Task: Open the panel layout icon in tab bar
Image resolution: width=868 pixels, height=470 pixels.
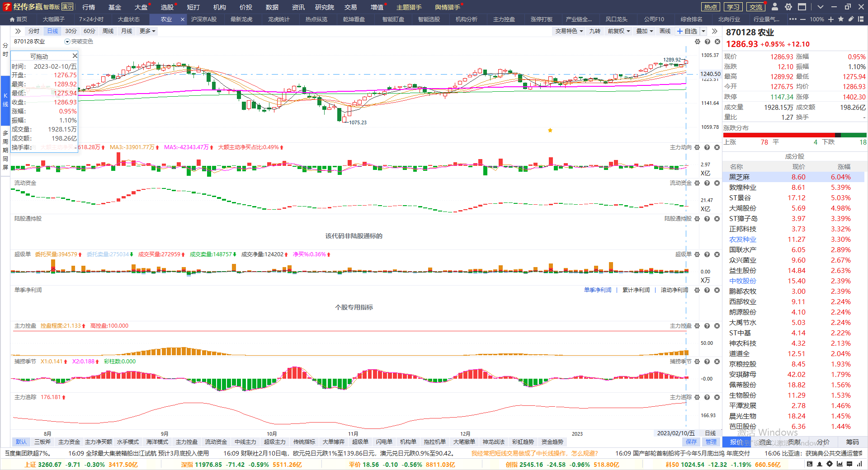Action: point(861,19)
